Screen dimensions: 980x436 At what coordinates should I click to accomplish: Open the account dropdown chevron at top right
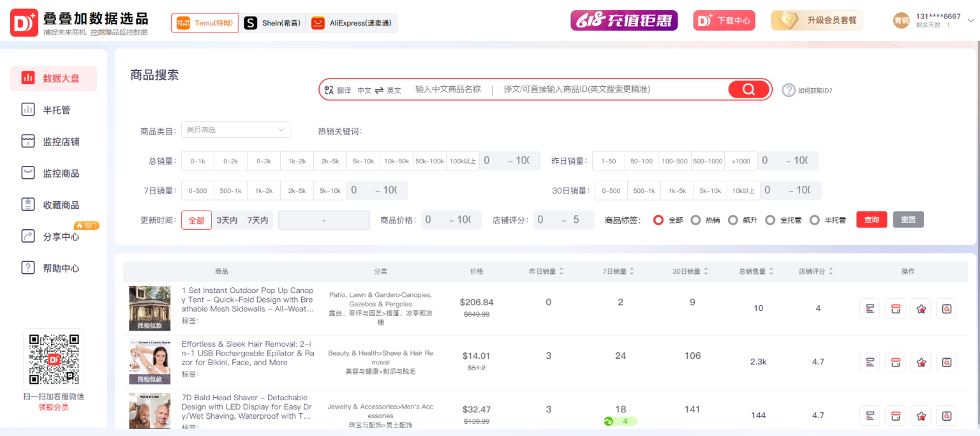970,20
